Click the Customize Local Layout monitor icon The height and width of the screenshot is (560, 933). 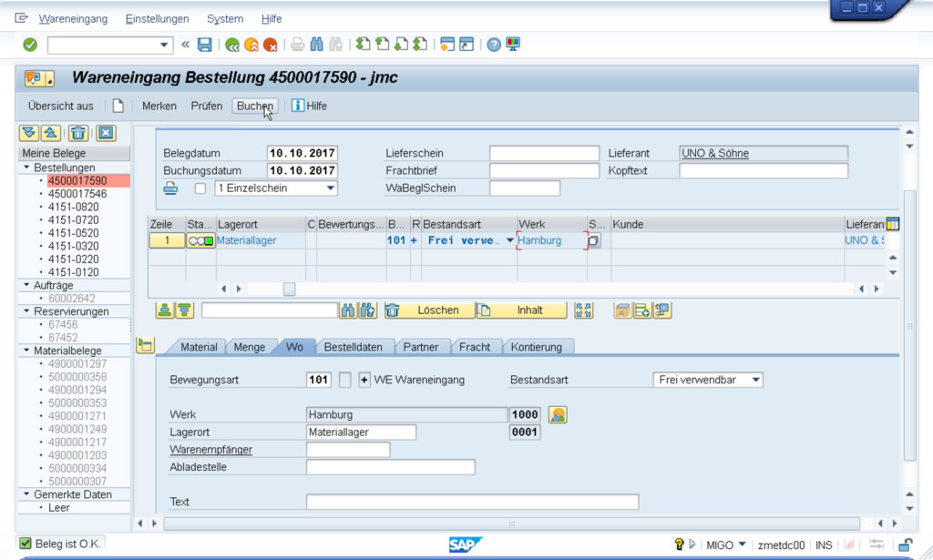pos(513,45)
